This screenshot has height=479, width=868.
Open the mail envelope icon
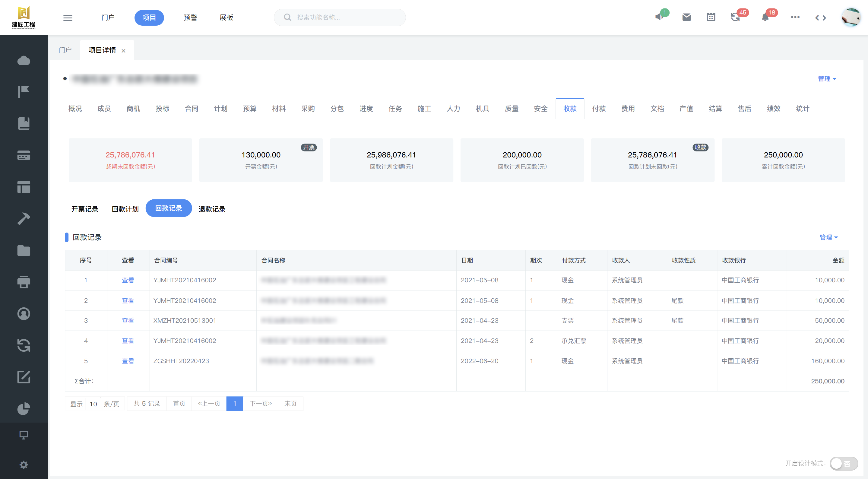[x=686, y=17]
